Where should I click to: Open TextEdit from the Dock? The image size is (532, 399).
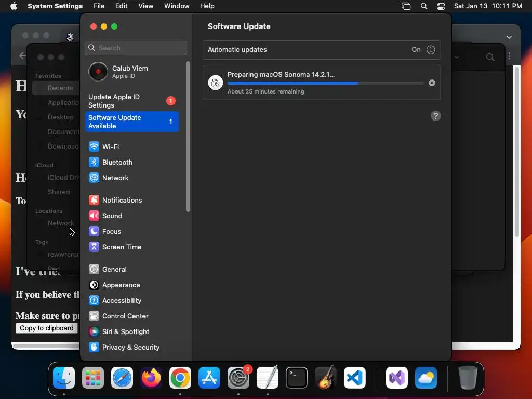(268, 378)
